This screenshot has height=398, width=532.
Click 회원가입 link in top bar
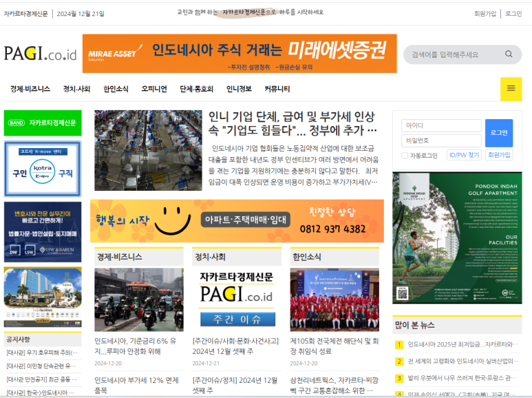tap(485, 14)
